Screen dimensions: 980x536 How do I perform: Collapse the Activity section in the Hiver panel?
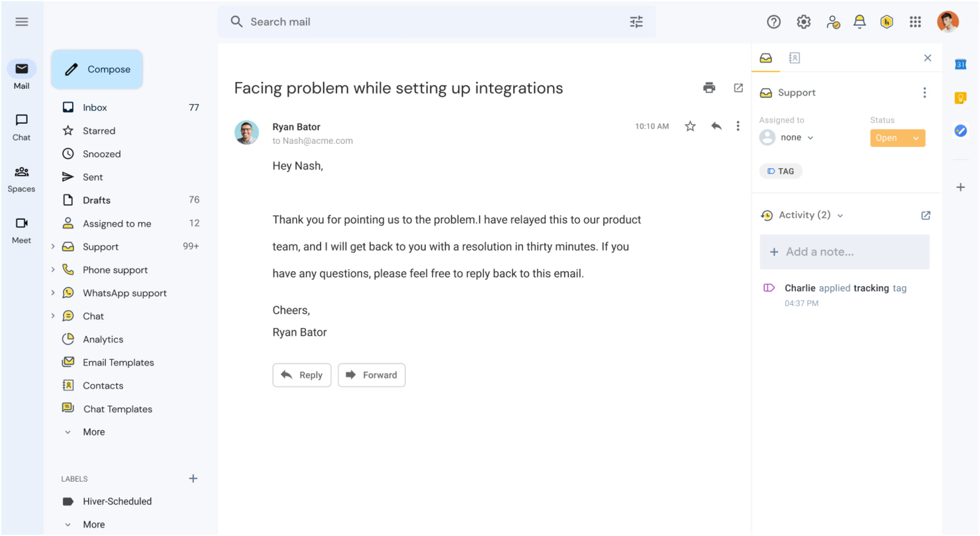pyautogui.click(x=840, y=215)
